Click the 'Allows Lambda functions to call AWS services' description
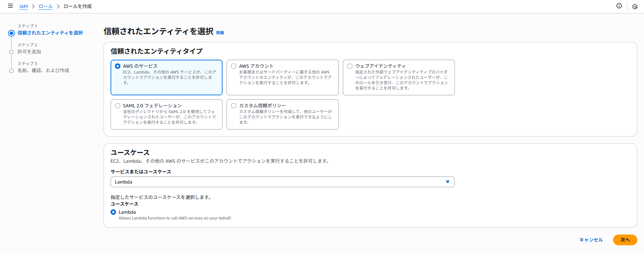 coord(175,218)
